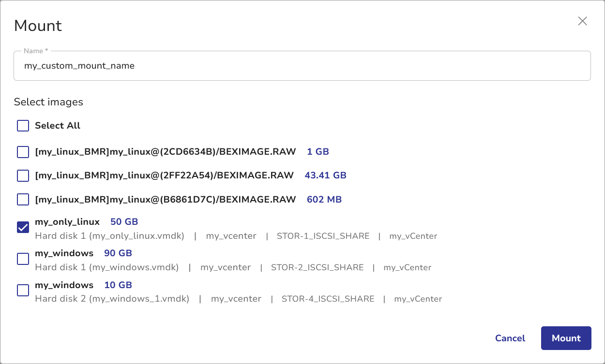Click the Name input field
Image resolution: width=605 pixels, height=364 pixels.
[x=302, y=66]
